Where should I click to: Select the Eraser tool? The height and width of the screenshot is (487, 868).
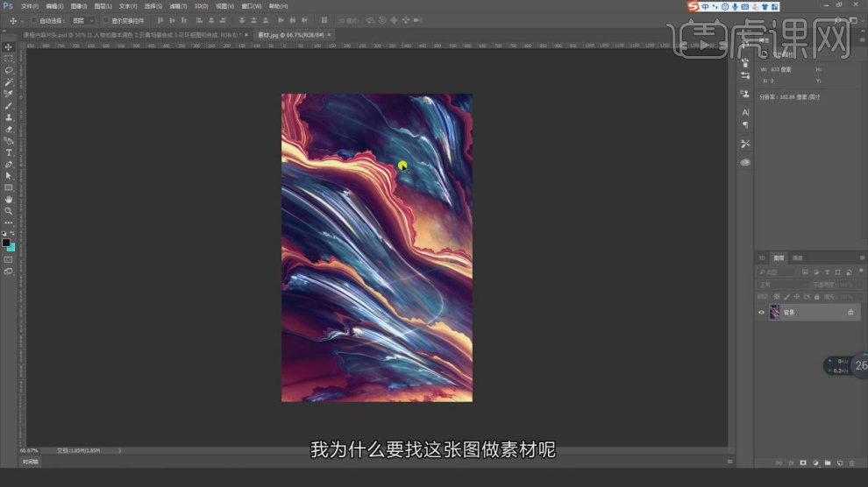click(8, 129)
